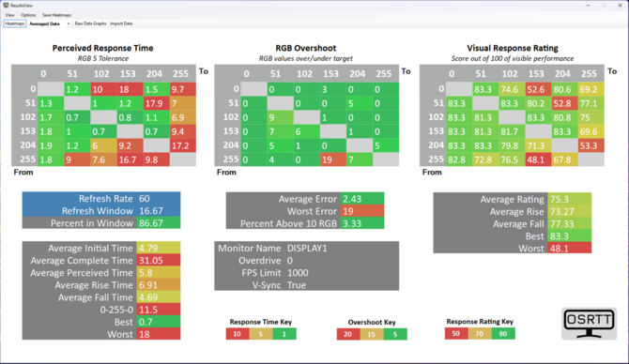629x364 pixels.
Task: Click the 17.9 response time heatmap cell
Action: coord(157,103)
